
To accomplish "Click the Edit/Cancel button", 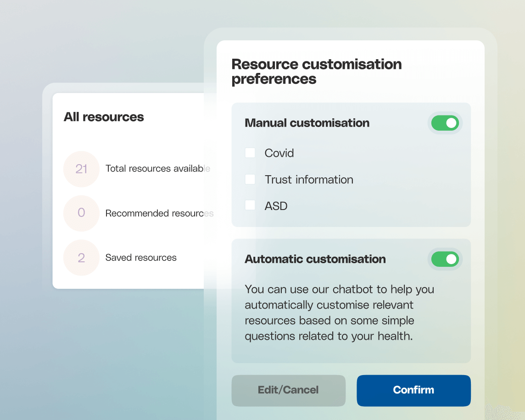I will pyautogui.click(x=288, y=391).
